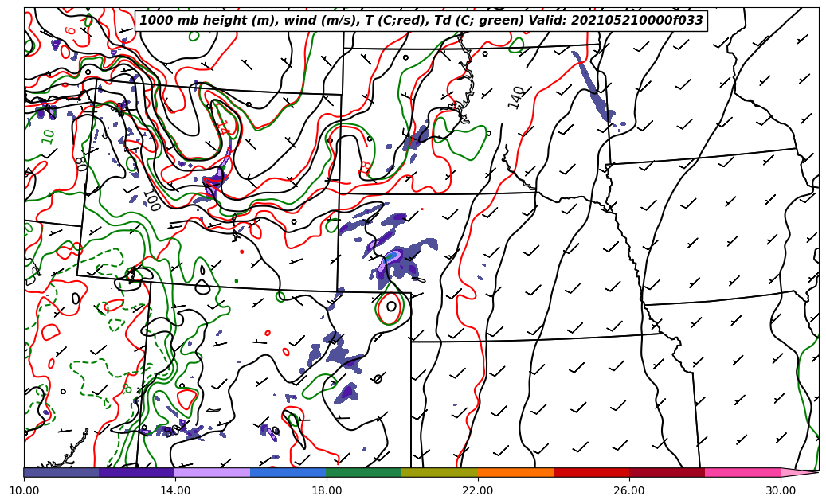Image resolution: width=826 pixels, height=504 pixels.
Task: Choose the olive 20–22 colorbar segment
Action: click(x=440, y=472)
